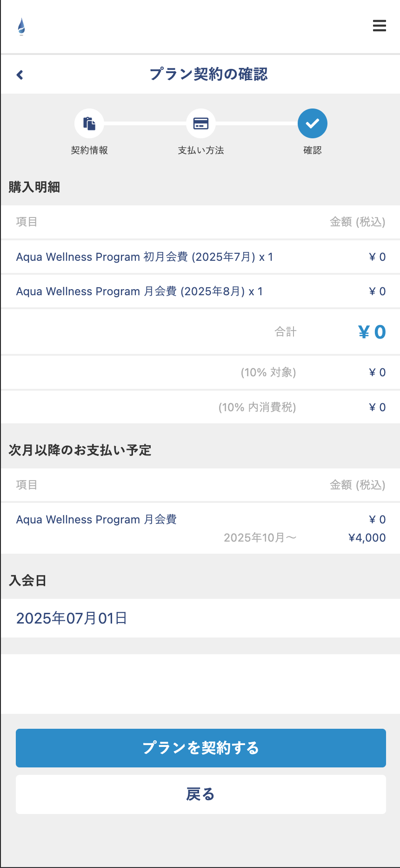This screenshot has width=400, height=868.
Task: Click the 確認 step label
Action: (313, 150)
